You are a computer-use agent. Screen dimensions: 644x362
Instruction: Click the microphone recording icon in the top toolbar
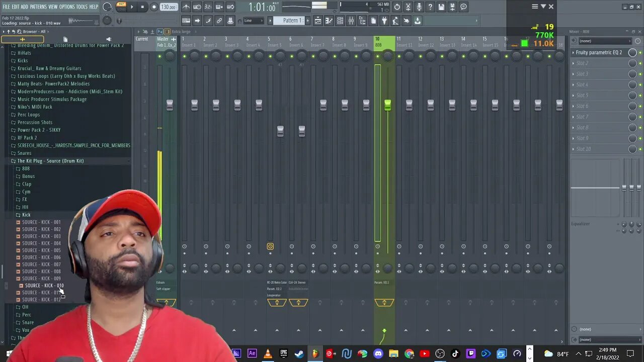coord(419,7)
